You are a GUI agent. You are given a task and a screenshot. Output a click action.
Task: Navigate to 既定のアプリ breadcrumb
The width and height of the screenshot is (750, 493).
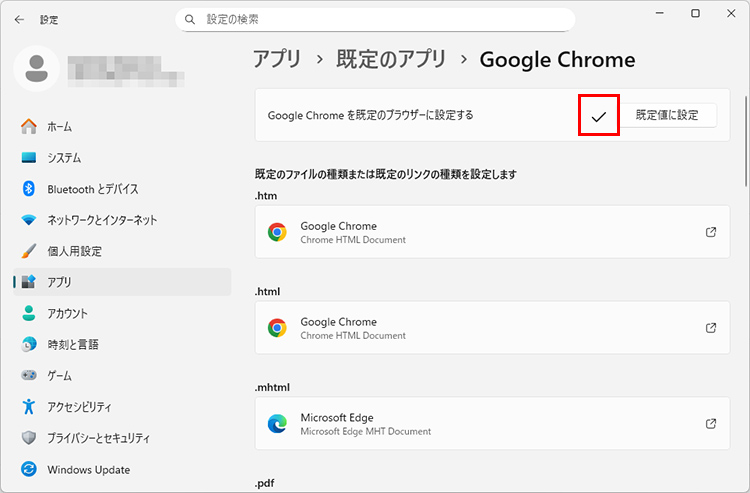tap(391, 59)
